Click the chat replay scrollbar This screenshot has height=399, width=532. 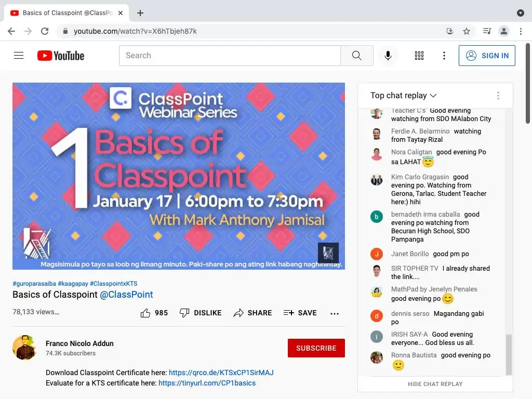click(509, 354)
